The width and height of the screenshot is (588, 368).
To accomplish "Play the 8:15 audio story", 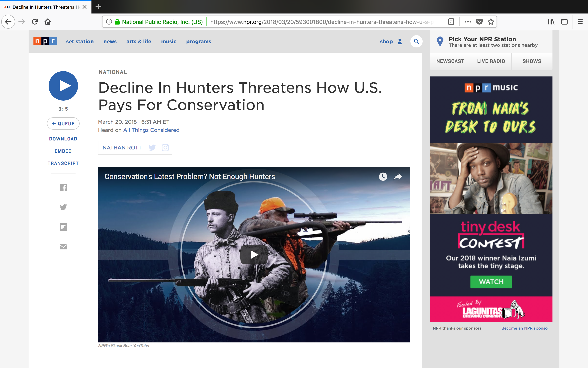I will point(63,86).
